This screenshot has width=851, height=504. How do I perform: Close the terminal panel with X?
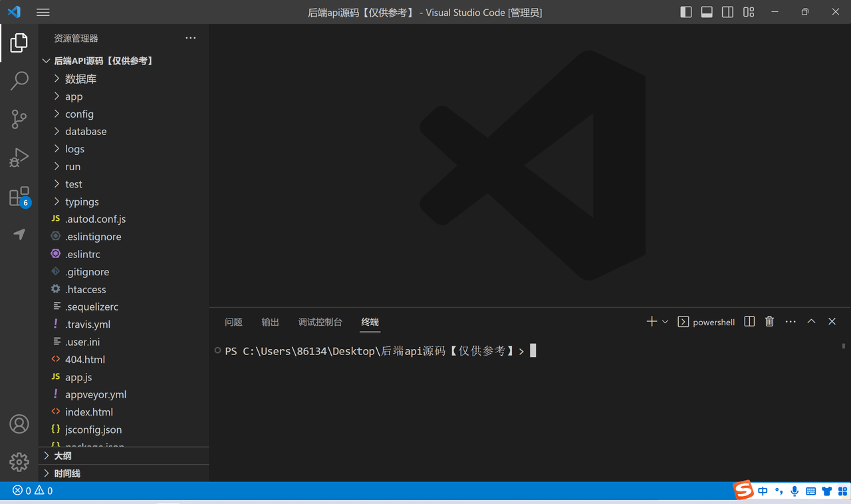tap(832, 321)
